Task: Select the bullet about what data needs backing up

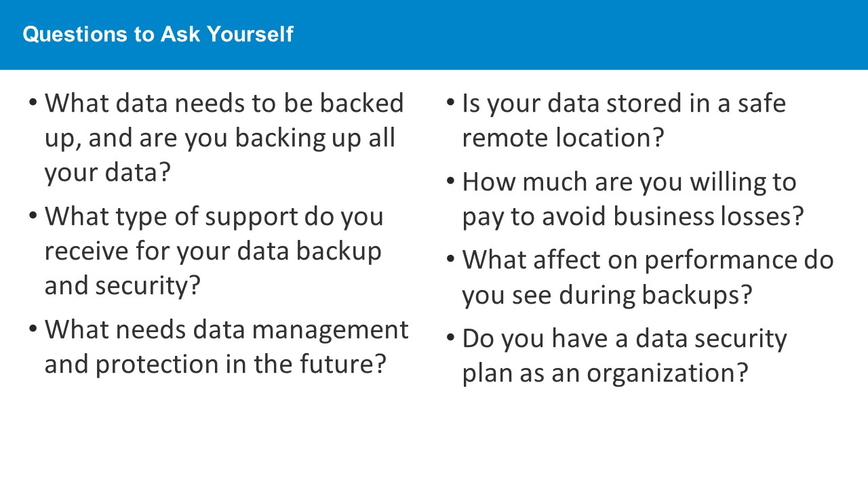Action: coord(217,138)
